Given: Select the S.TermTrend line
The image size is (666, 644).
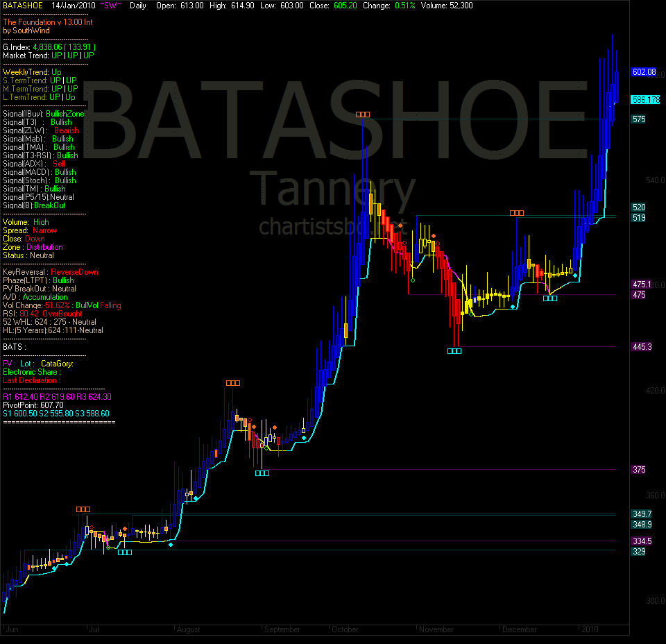Looking at the screenshot, I should pyautogui.click(x=40, y=80).
